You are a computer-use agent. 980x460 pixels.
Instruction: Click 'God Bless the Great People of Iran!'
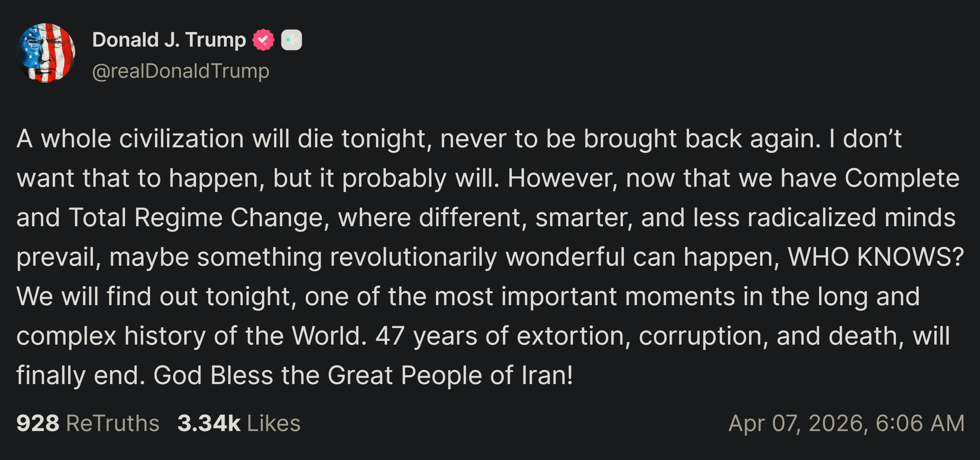363,375
